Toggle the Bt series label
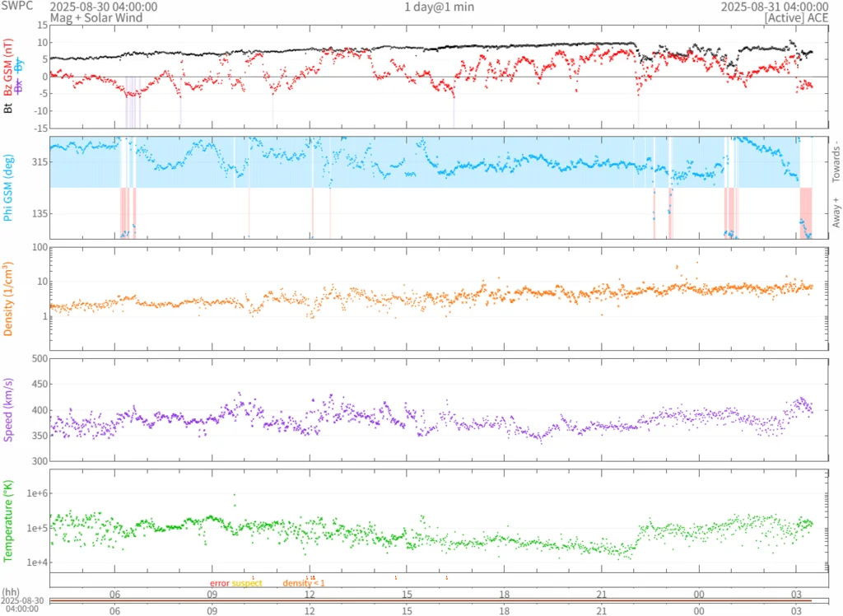The width and height of the screenshot is (843, 616). (8, 107)
